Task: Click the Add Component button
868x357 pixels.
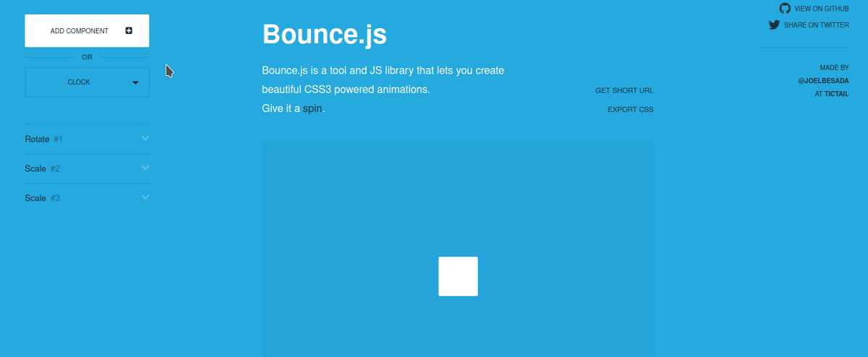Action: pyautogui.click(x=87, y=31)
